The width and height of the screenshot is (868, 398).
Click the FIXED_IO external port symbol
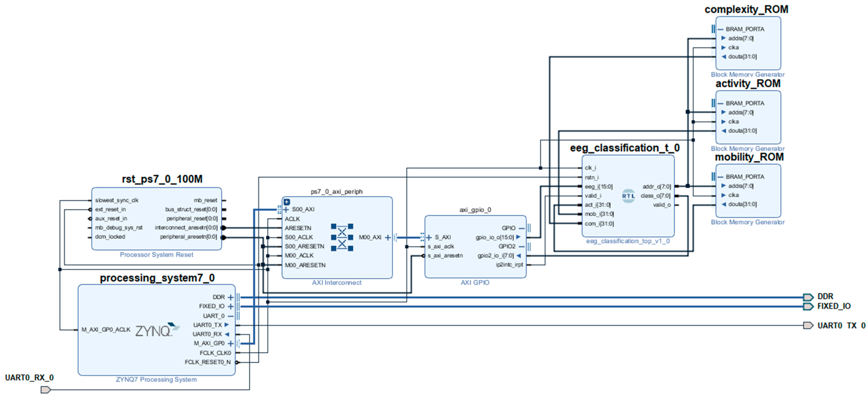click(808, 306)
